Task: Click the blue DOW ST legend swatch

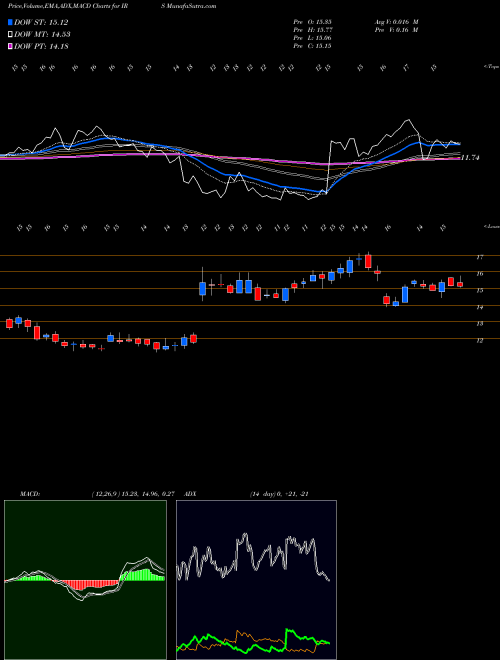Action: [x=10, y=22]
